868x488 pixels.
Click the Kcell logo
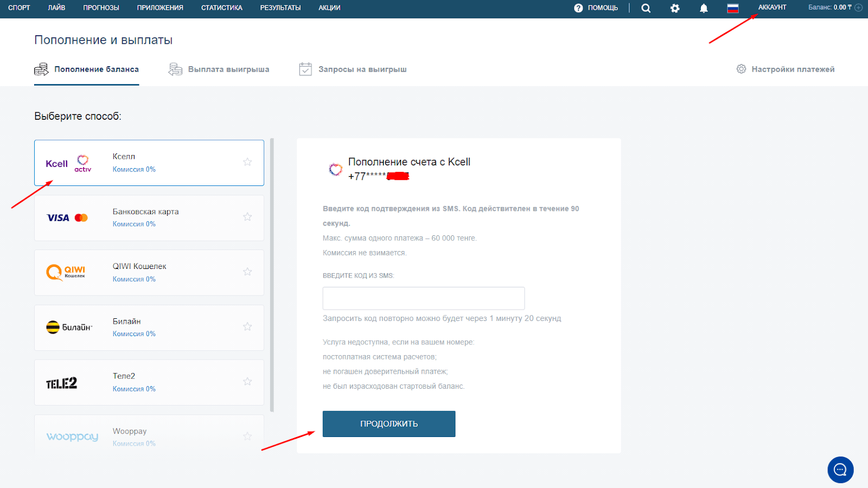(68, 163)
